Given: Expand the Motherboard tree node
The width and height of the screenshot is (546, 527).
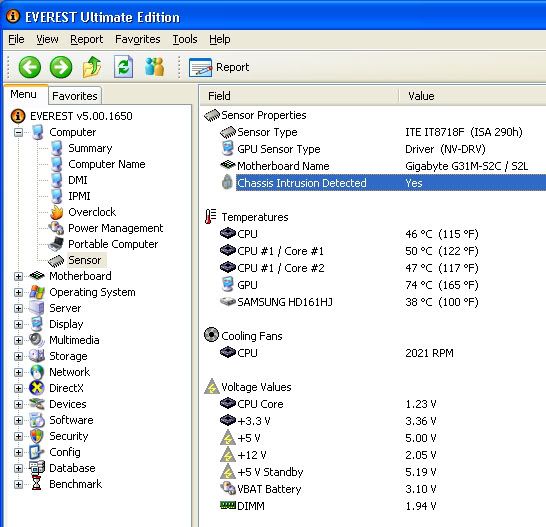Looking at the screenshot, I should tap(18, 276).
